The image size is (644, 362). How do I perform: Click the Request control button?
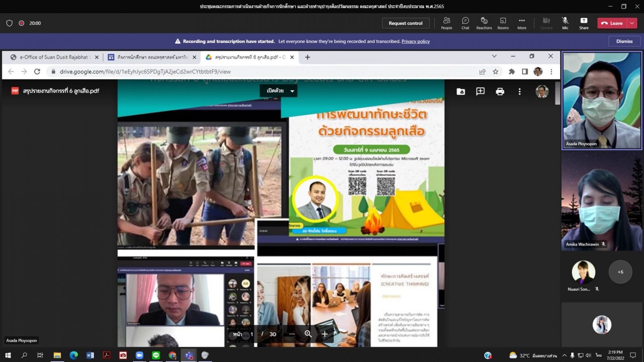[405, 23]
